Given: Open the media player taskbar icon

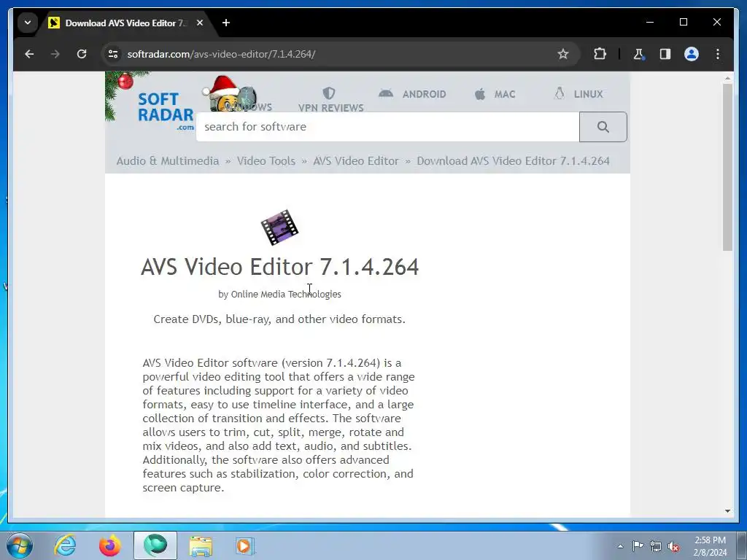Looking at the screenshot, I should click(x=245, y=545).
